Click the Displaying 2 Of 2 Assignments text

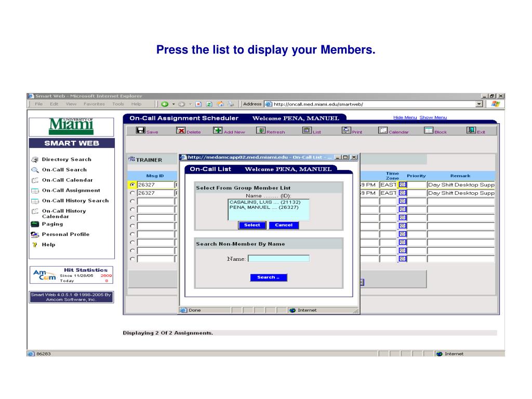pyautogui.click(x=168, y=333)
